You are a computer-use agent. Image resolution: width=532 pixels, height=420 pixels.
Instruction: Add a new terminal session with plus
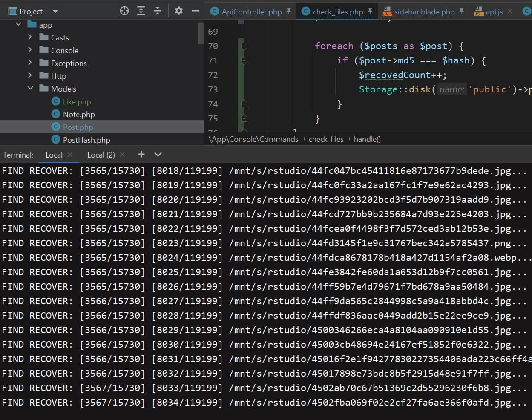pos(141,155)
